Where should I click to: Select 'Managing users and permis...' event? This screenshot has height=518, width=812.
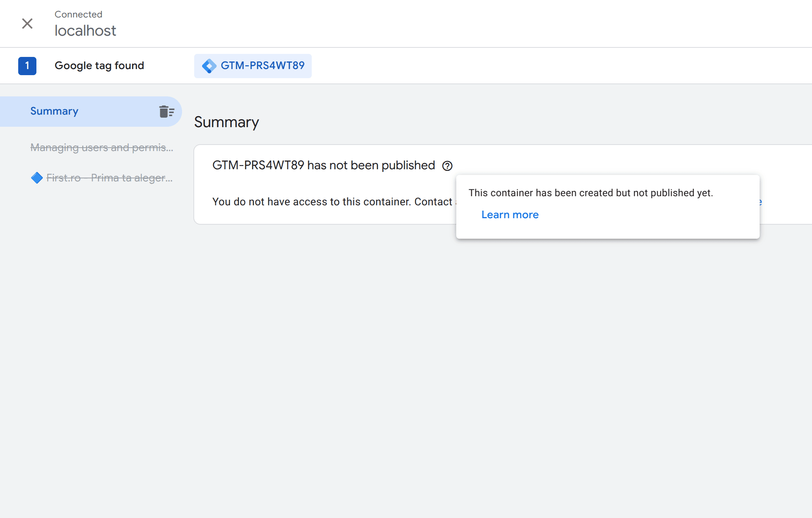point(102,147)
